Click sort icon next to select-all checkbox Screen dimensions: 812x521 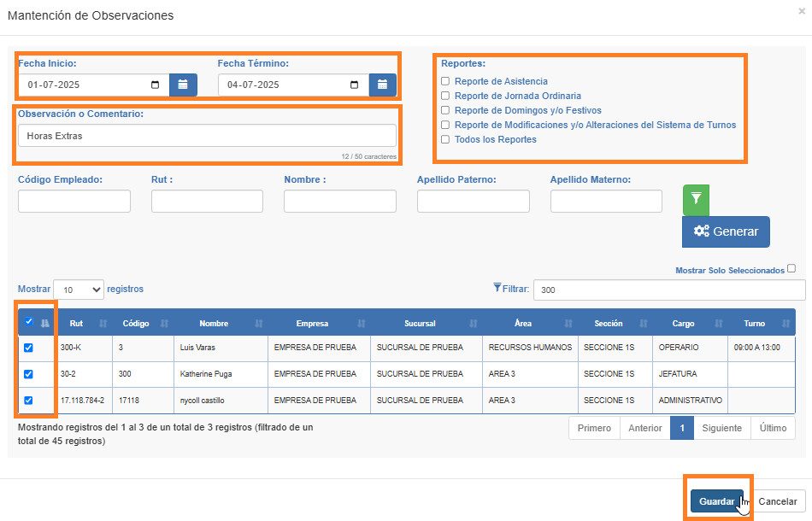[x=45, y=323]
